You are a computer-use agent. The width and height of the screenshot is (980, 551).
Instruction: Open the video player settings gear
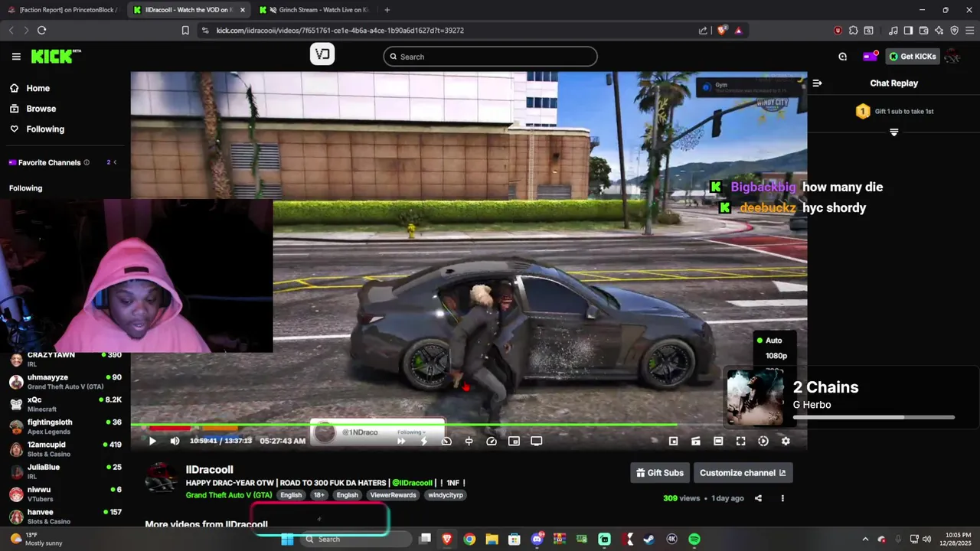[786, 441]
